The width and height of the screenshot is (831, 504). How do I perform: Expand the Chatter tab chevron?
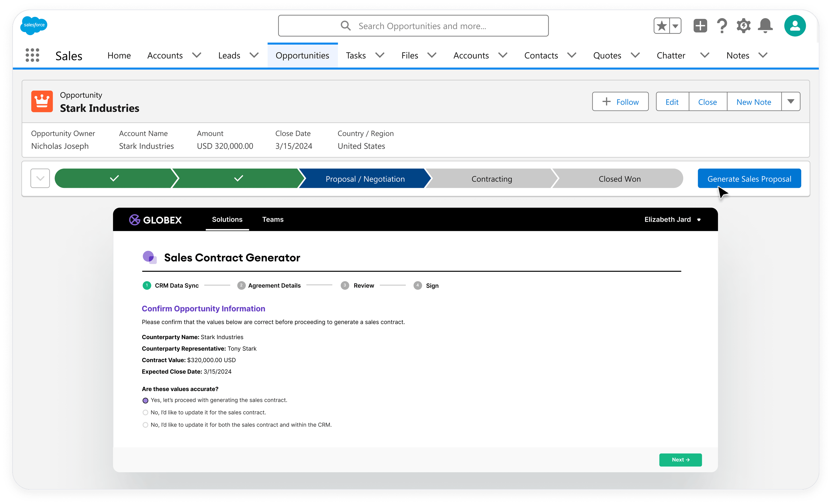[x=705, y=55]
